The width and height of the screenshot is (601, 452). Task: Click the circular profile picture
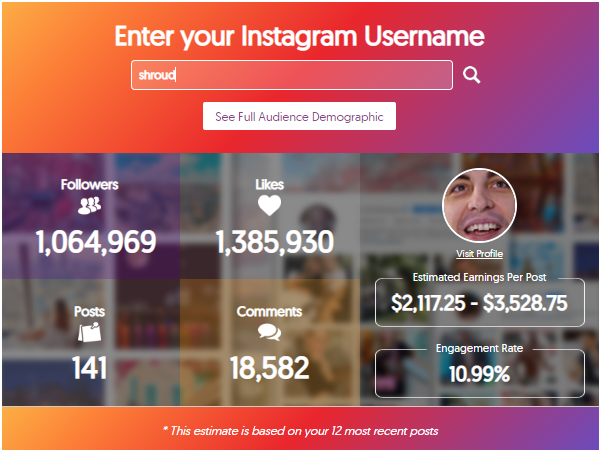(479, 205)
